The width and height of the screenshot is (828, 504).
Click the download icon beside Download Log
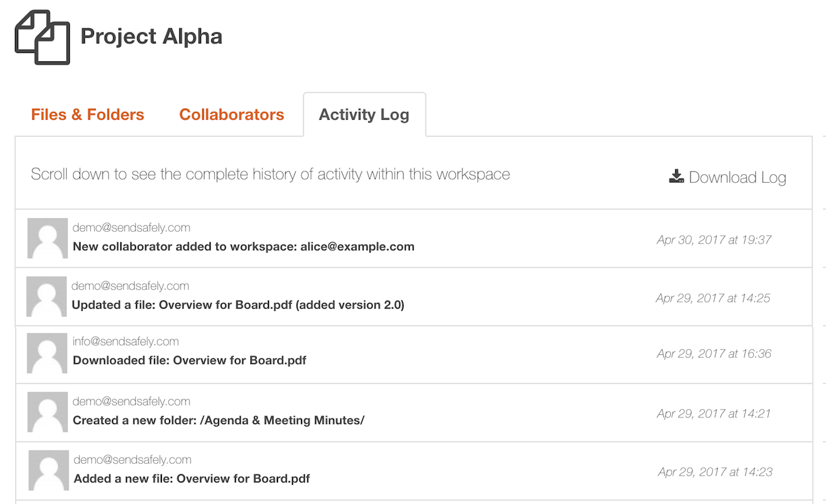[x=676, y=176]
